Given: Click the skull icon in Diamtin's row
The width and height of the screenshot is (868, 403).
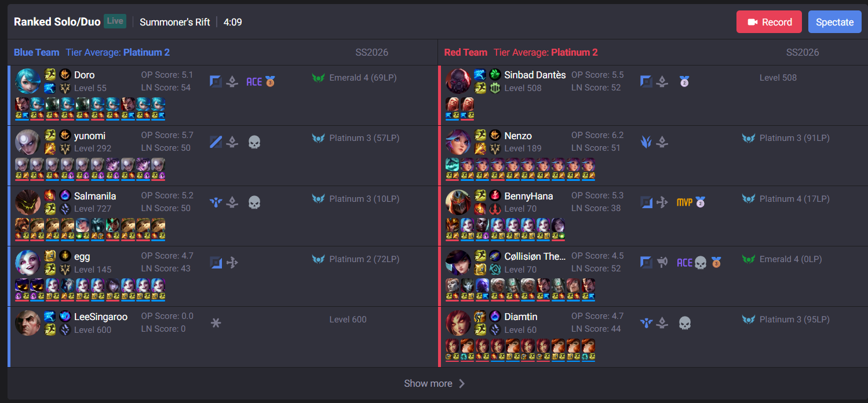Looking at the screenshot, I should coord(685,323).
